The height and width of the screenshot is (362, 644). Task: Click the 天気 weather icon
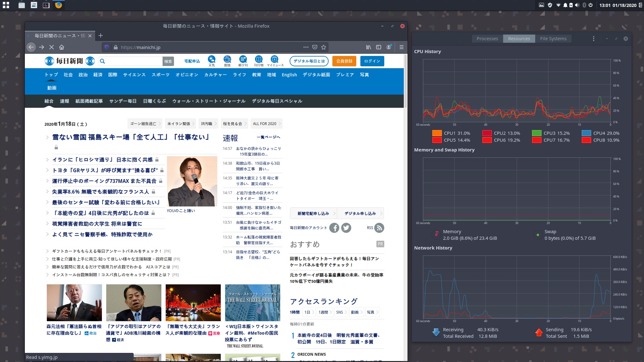point(212,61)
